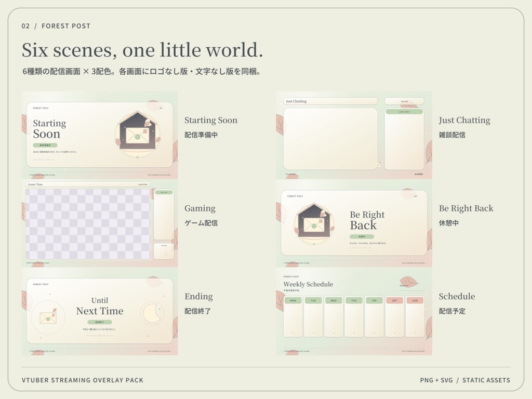The width and height of the screenshot is (532, 399).
Task: Click the "02 / FOREST POST" section label
Action: [56, 26]
